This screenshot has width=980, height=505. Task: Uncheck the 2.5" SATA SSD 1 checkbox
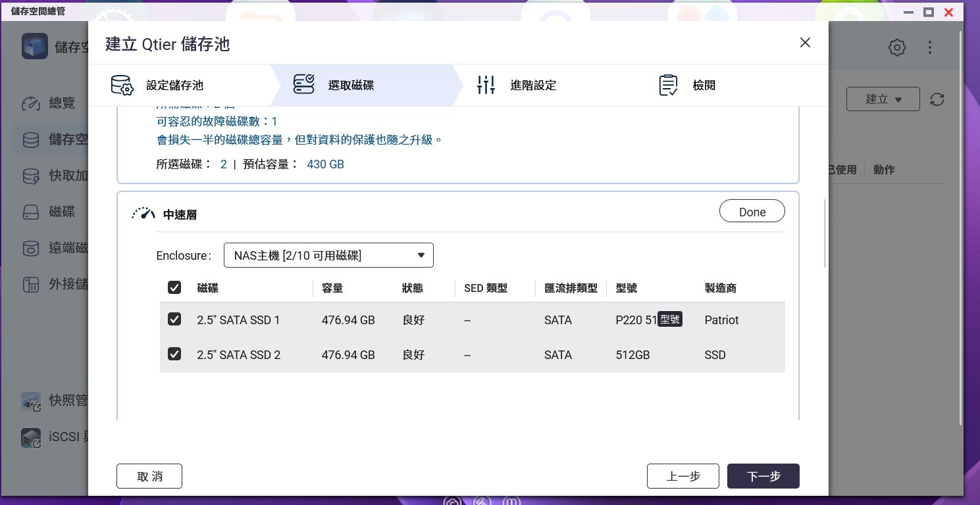[174, 320]
